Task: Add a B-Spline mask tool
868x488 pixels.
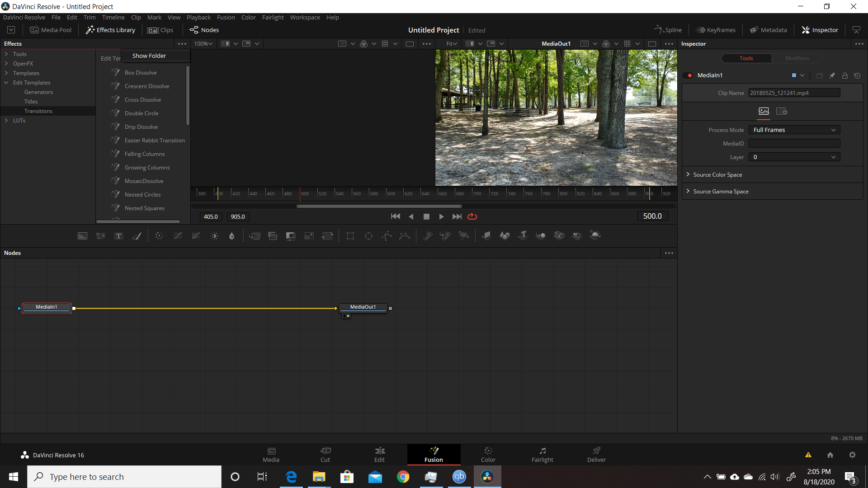Action: [x=405, y=236]
